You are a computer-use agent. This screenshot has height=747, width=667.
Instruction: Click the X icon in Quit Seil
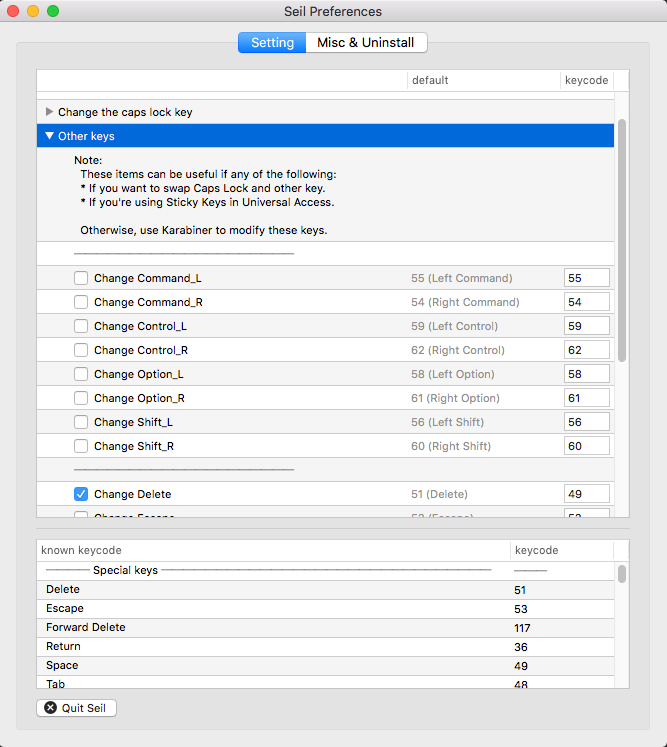click(x=51, y=708)
